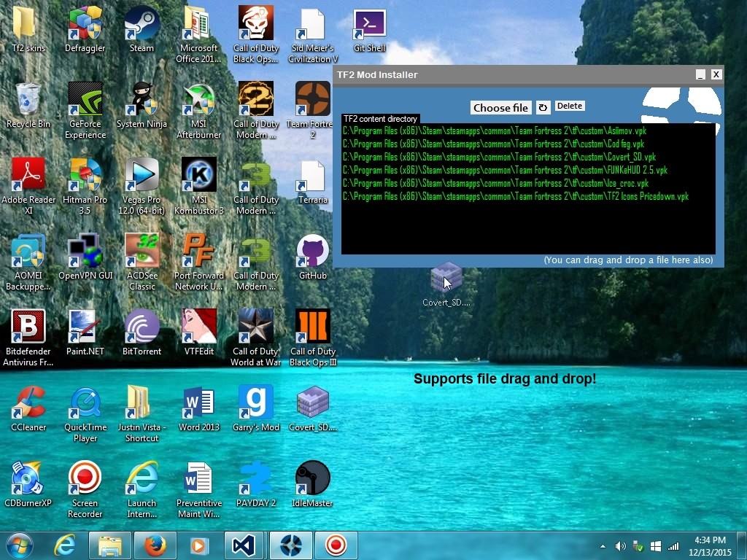Viewport: 747px width, 560px height.
Task: Click the taskbar clock showing 4:34 PM
Action: 710,546
